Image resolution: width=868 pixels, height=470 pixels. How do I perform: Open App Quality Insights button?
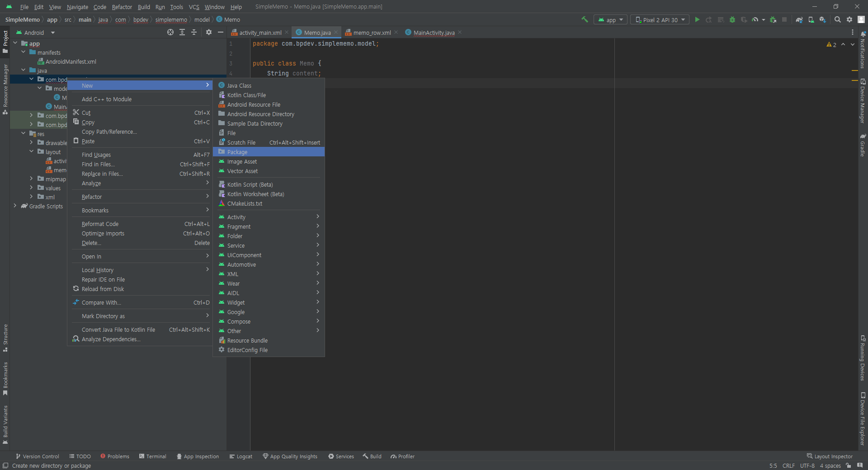290,456
